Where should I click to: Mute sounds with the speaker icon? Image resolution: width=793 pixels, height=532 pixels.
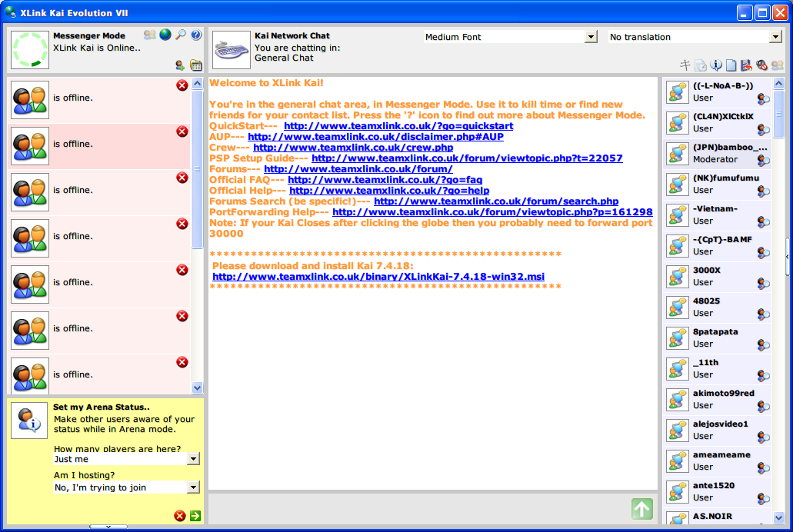point(761,65)
